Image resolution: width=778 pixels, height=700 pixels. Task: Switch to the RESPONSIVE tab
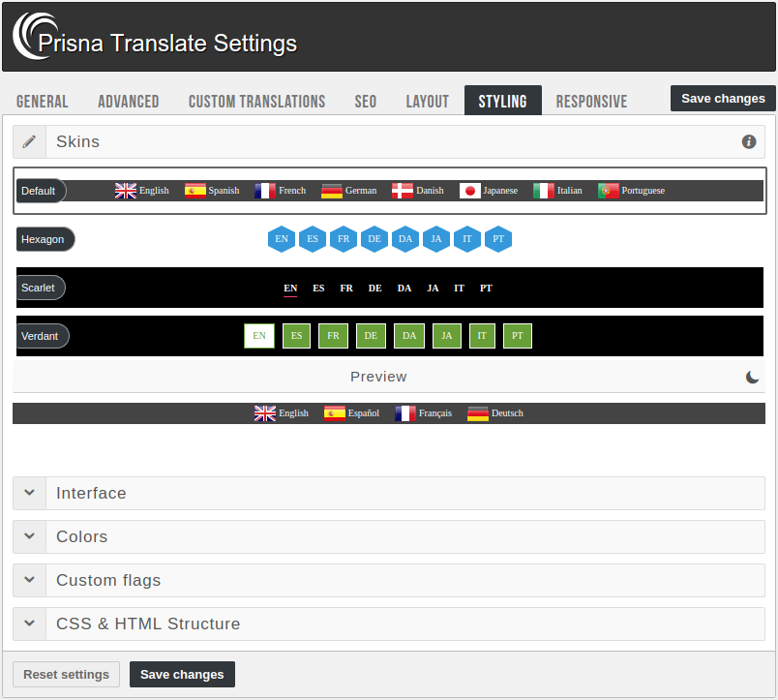pyautogui.click(x=591, y=101)
